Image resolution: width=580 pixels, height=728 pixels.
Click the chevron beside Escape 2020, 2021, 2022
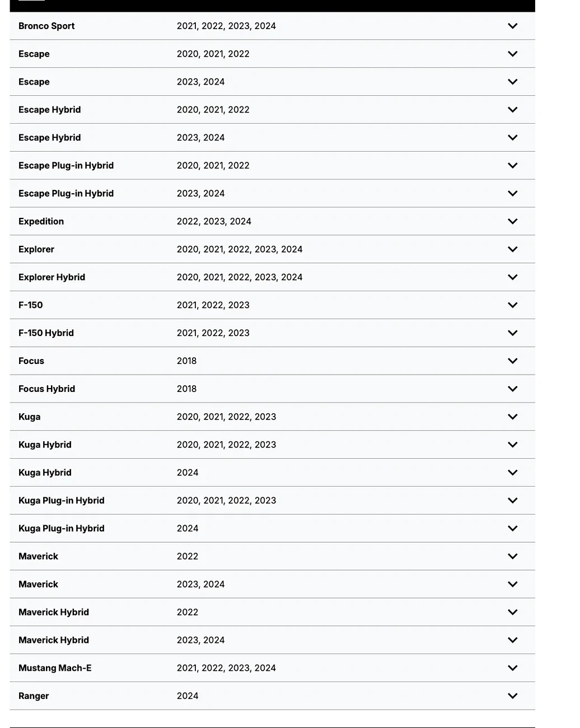point(512,54)
